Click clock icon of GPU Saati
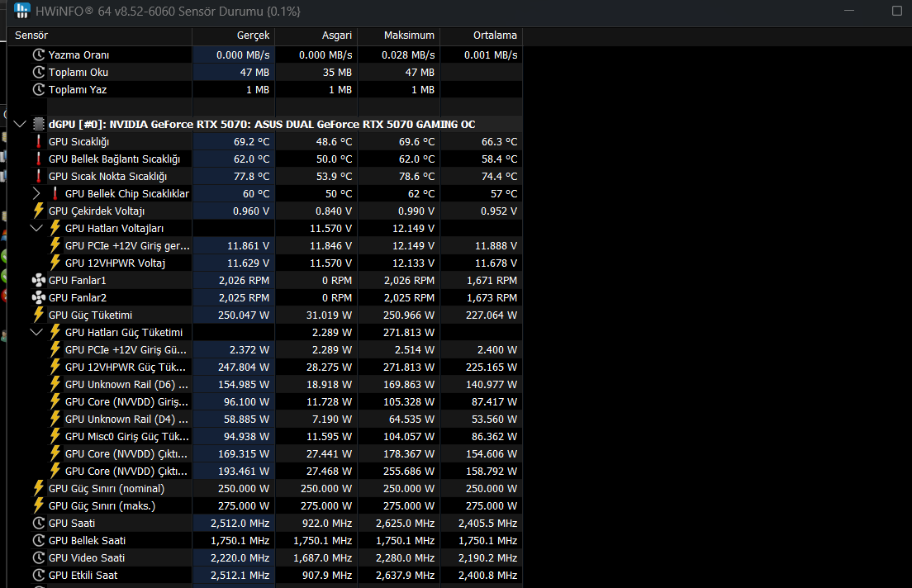The width and height of the screenshot is (912, 588). (38, 523)
